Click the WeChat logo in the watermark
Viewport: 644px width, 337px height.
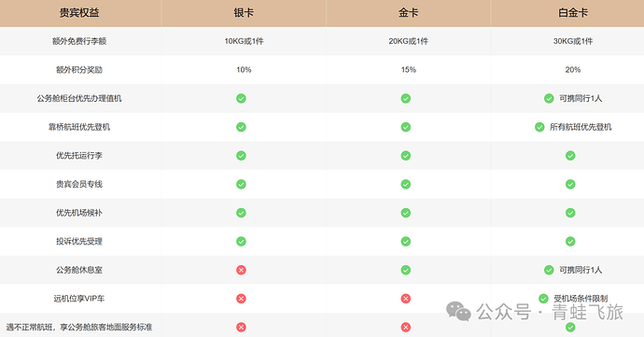[x=458, y=312]
